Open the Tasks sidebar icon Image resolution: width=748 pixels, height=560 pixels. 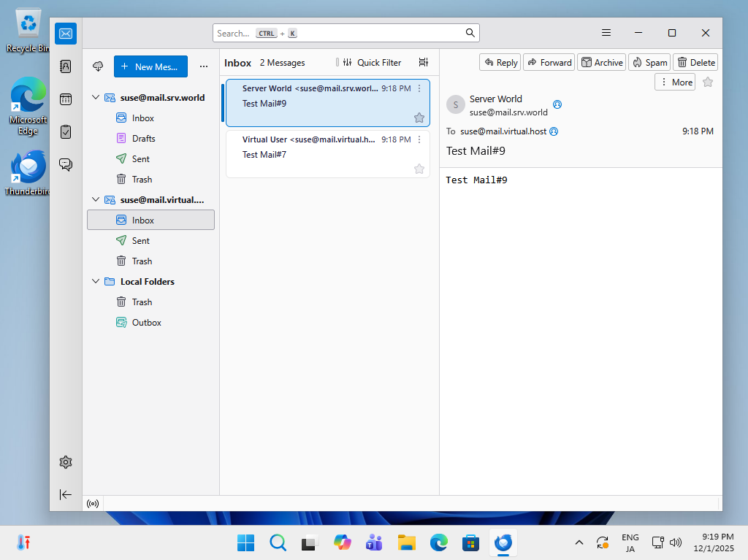pos(66,131)
